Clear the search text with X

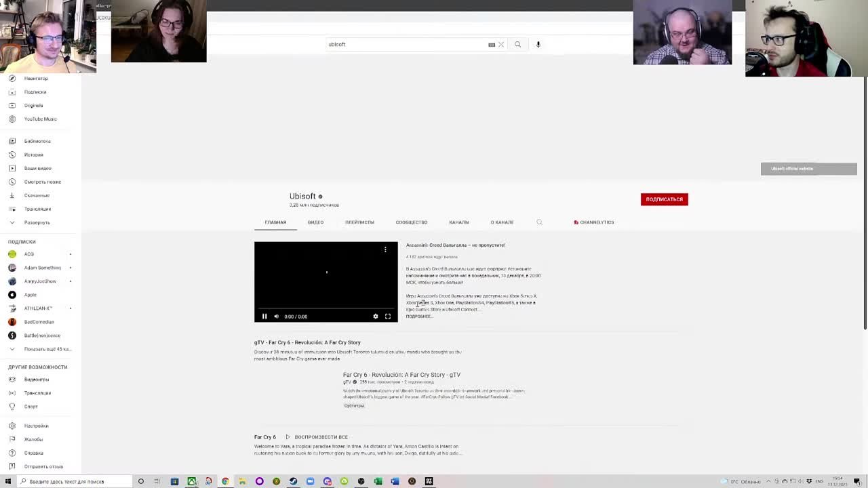pos(501,45)
